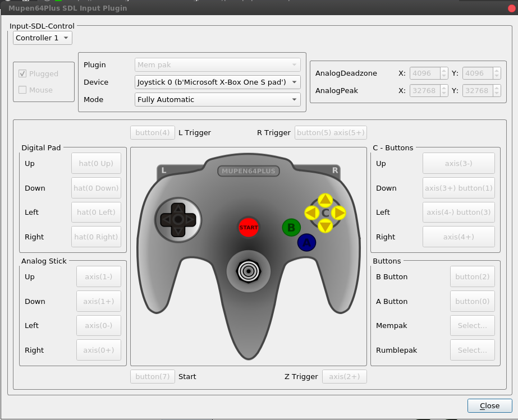Click the analog stick on controller image
Screen dimensions: 518x420
[x=249, y=271]
